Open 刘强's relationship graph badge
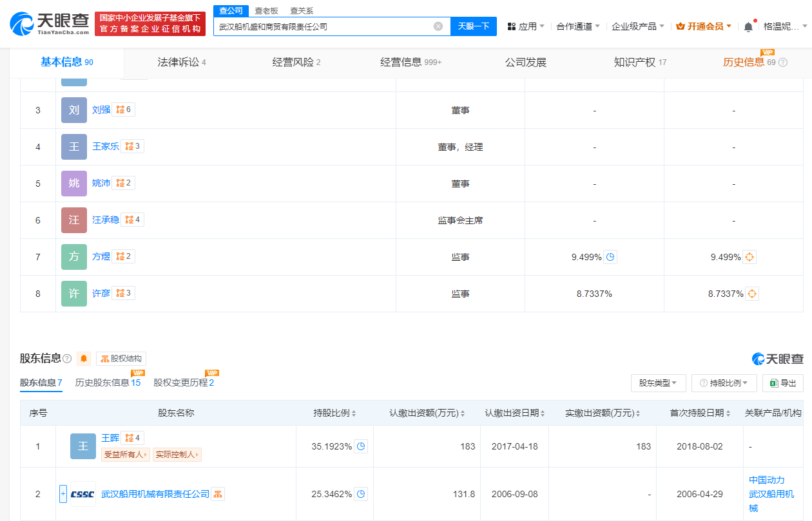 pos(124,109)
